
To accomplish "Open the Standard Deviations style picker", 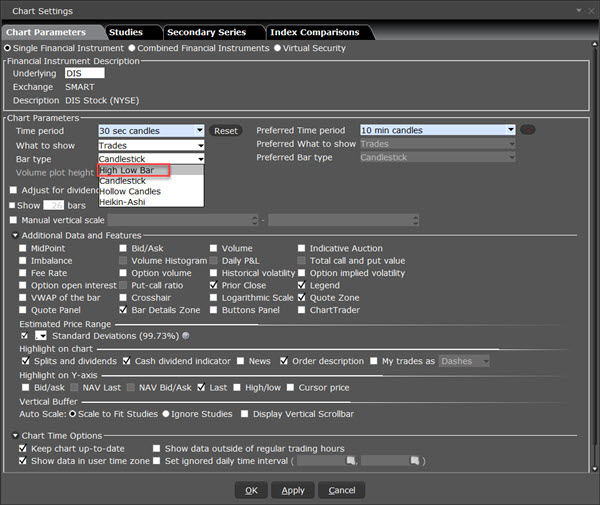I will tap(41, 336).
